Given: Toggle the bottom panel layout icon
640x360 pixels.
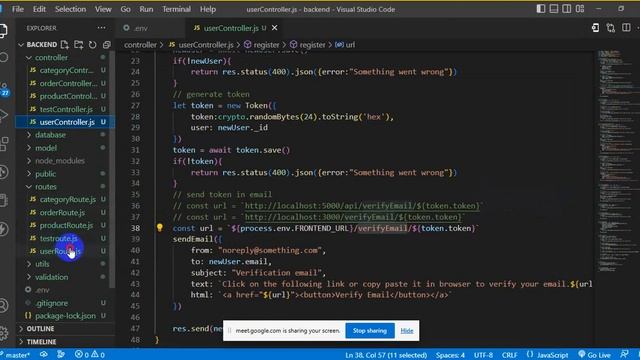Looking at the screenshot, I should pos(554,9).
